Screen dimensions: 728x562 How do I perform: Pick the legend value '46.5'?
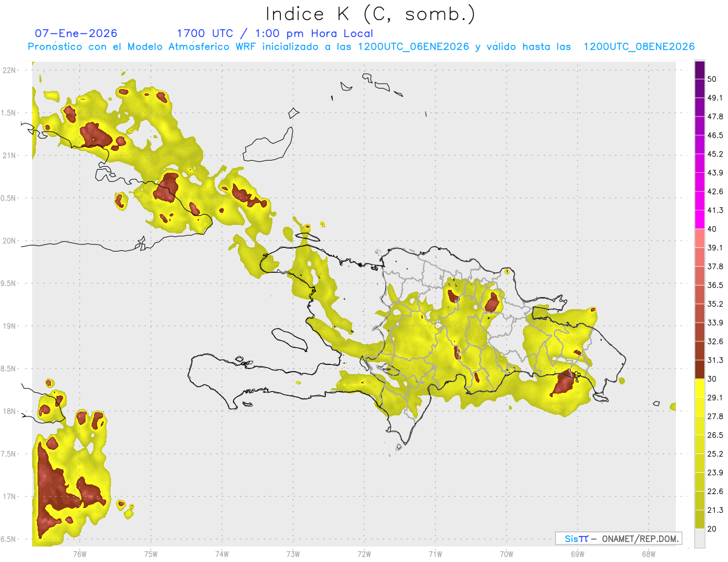pos(715,135)
